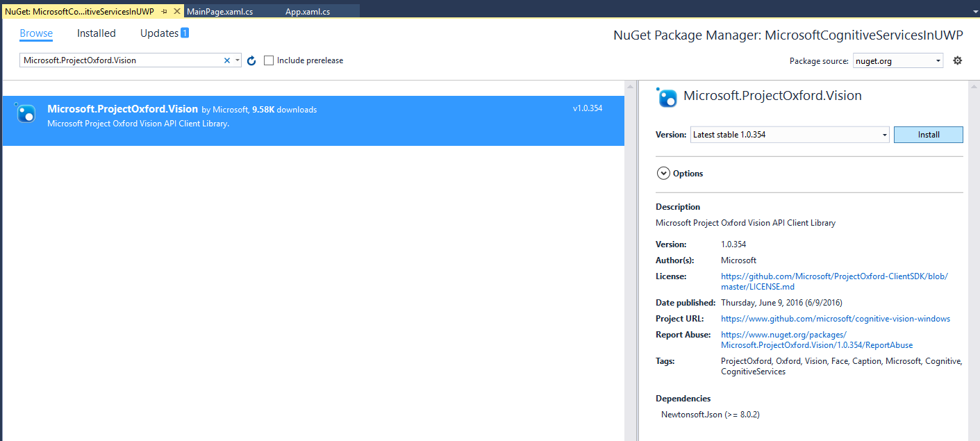This screenshot has height=441, width=980.
Task: Pin the NuGet document tab
Action: (x=164, y=12)
